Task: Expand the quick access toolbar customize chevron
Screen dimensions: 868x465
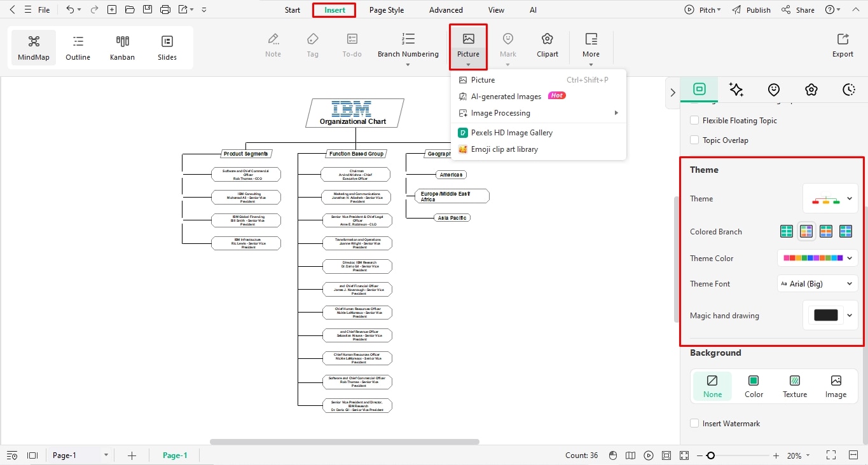Action: [x=203, y=10]
